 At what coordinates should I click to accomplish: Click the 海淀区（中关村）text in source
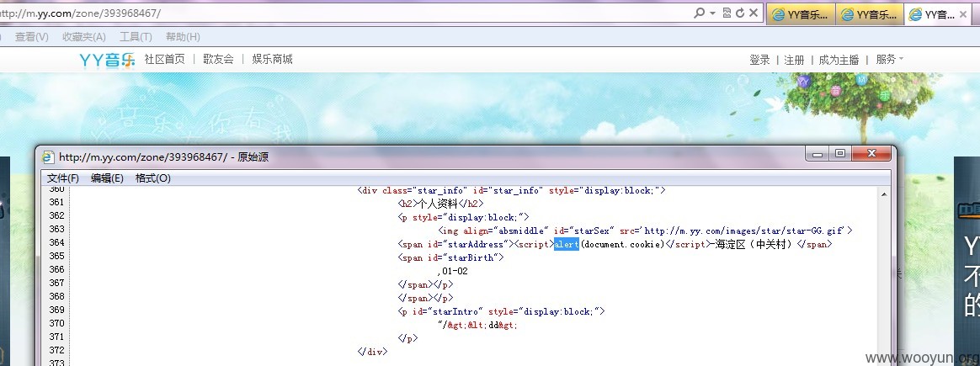pyautogui.click(x=754, y=244)
